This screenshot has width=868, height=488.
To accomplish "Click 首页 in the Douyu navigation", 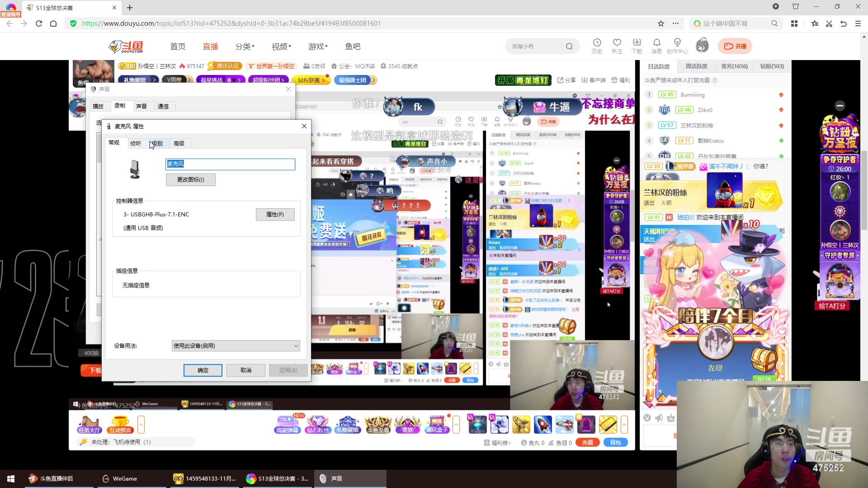I will click(178, 47).
